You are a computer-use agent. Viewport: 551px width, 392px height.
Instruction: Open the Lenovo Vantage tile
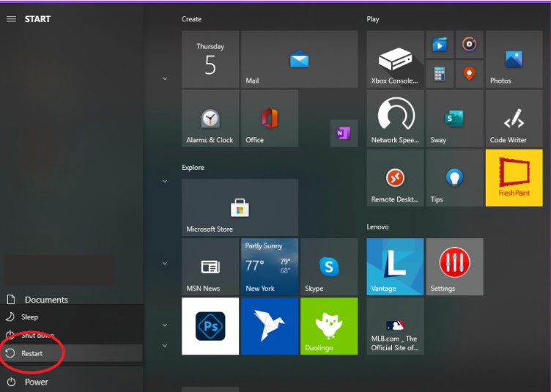coord(395,267)
